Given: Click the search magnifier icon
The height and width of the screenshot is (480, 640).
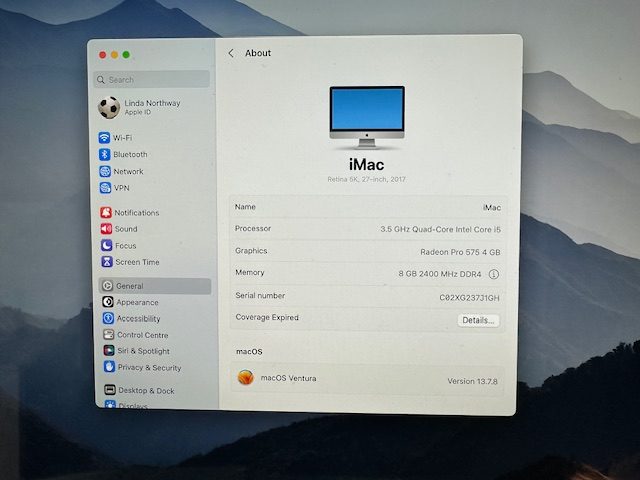Looking at the screenshot, I should [101, 80].
